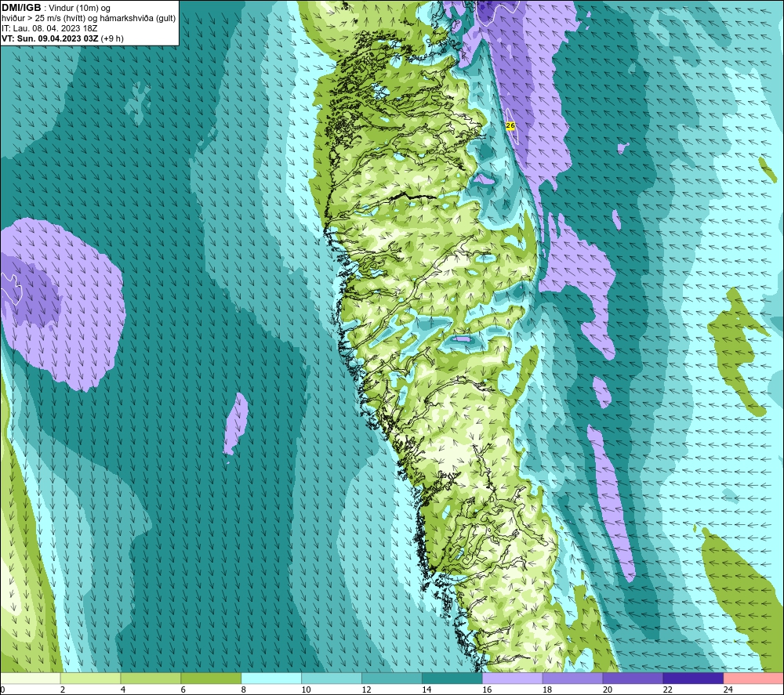Click the scale label "14"

(x=426, y=690)
